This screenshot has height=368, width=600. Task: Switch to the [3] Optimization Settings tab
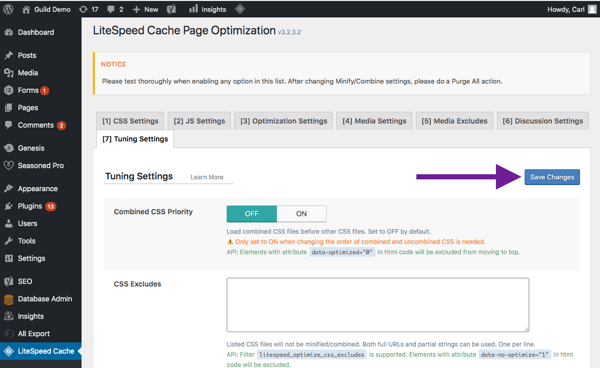tap(284, 121)
